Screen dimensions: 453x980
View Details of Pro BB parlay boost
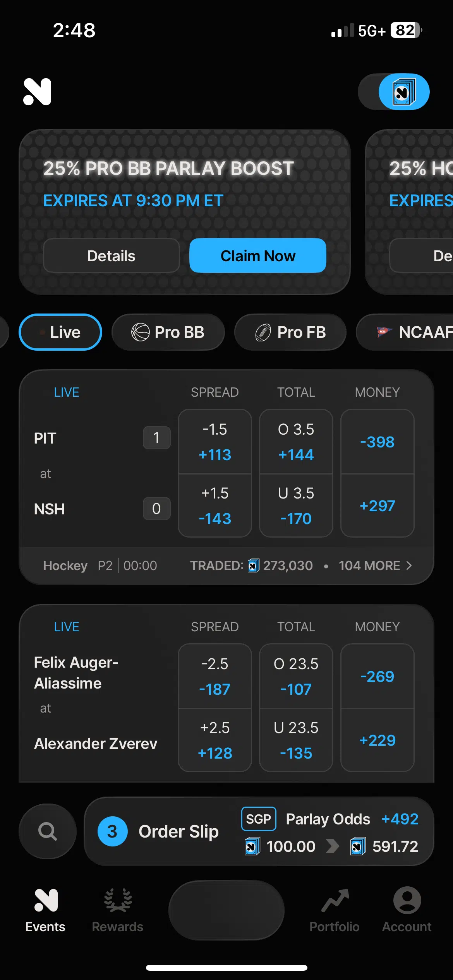(x=112, y=255)
